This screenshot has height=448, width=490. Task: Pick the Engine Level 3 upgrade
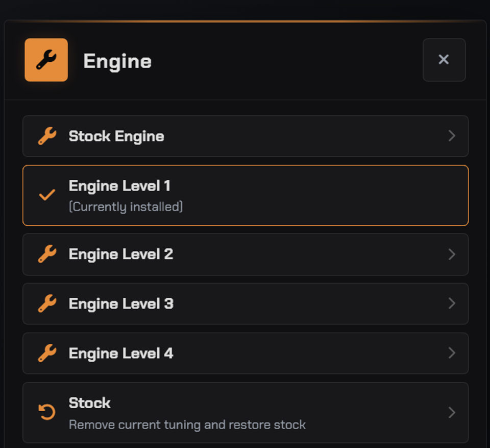click(246, 304)
